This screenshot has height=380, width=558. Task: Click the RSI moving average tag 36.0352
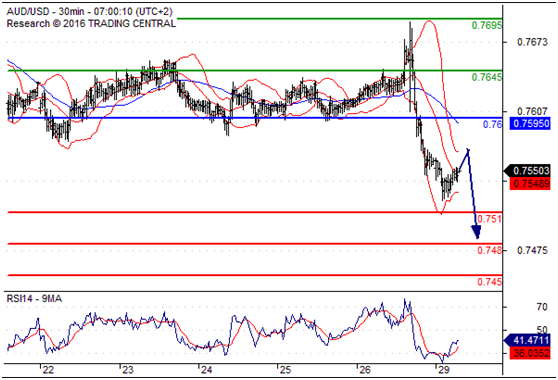click(530, 353)
